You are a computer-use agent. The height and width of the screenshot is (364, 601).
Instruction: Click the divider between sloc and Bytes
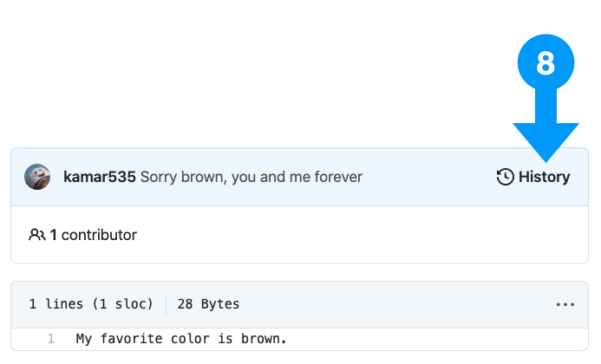[166, 305]
